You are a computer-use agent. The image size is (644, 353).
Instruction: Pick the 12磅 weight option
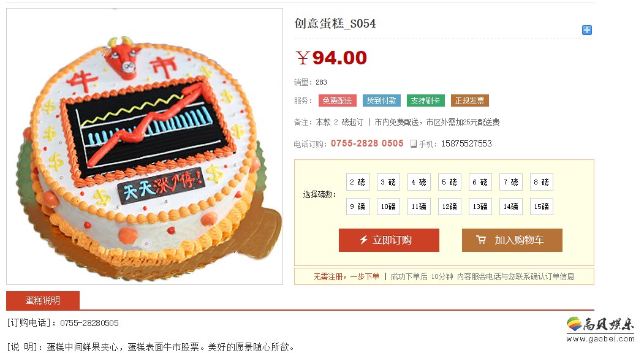[x=449, y=207]
